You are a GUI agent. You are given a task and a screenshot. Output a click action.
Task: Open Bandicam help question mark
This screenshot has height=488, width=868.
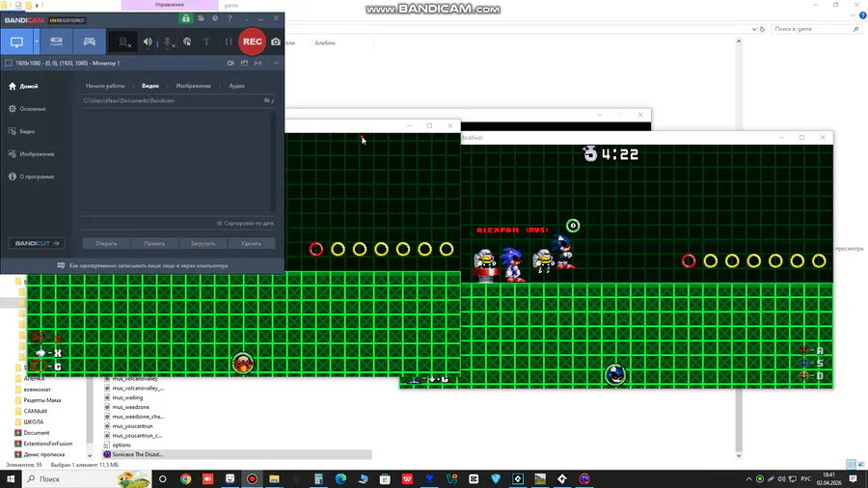pyautogui.click(x=230, y=19)
